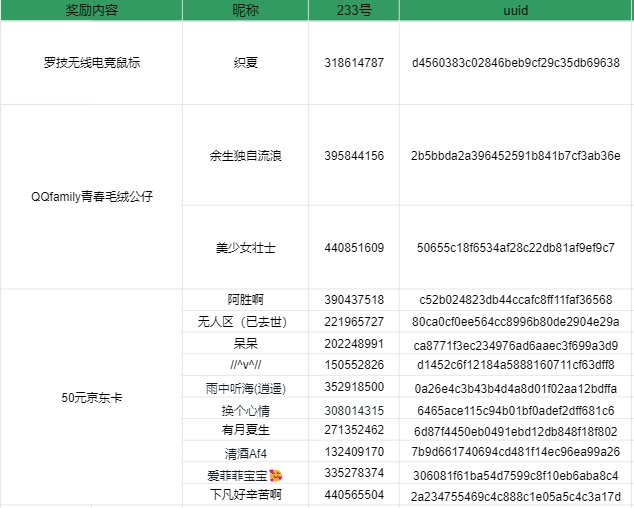The image size is (634, 508).
Task: Click the nickname 清酒Af4
Action: (245, 452)
